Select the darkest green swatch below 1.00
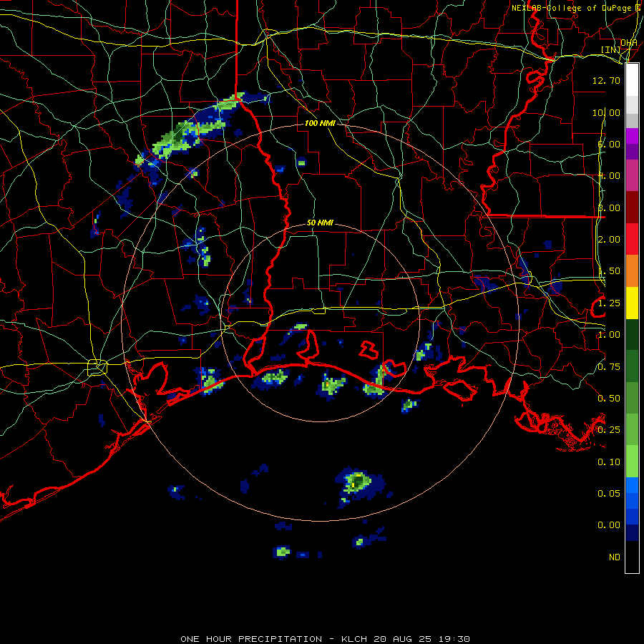Image resolution: width=644 pixels, height=644 pixels. click(x=632, y=335)
